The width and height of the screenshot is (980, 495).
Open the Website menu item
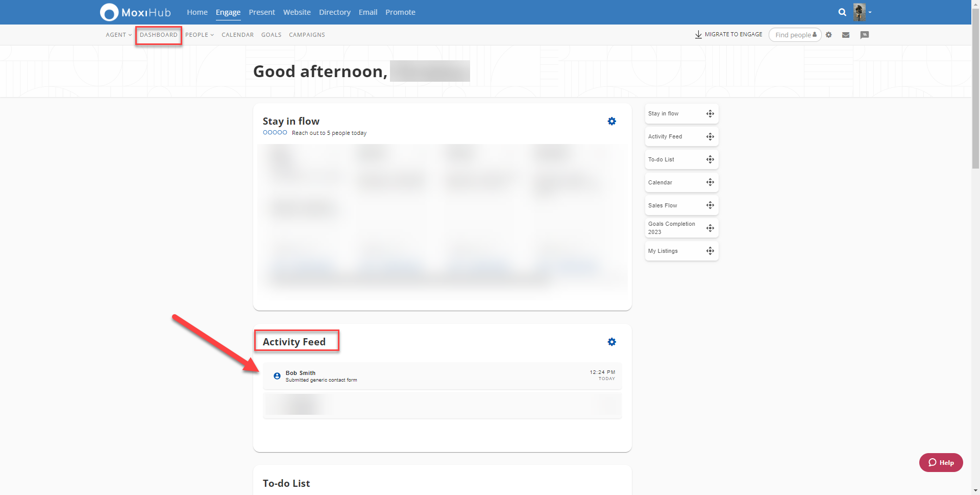point(297,12)
